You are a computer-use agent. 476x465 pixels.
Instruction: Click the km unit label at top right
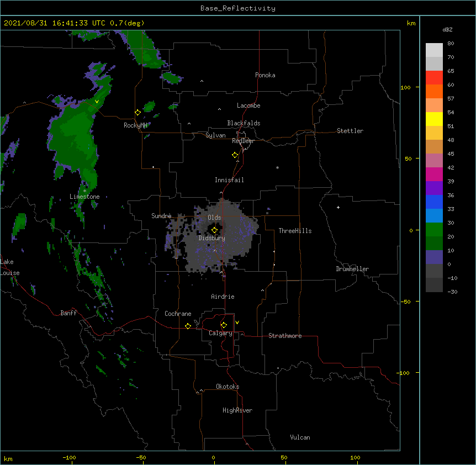point(411,23)
